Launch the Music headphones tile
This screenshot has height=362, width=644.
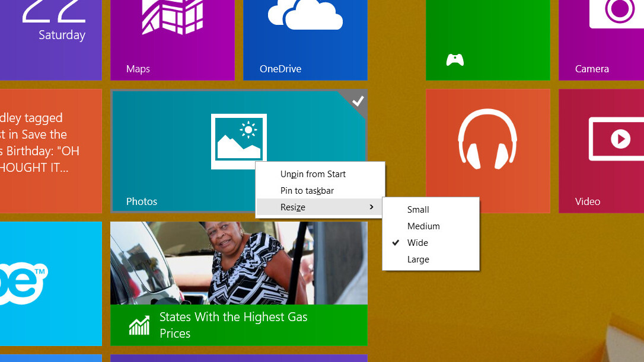487,139
